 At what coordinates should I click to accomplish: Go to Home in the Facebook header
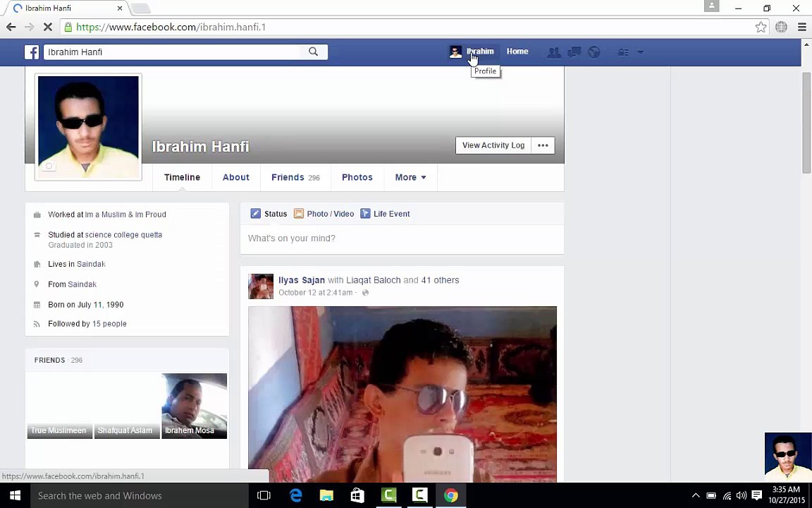(517, 52)
